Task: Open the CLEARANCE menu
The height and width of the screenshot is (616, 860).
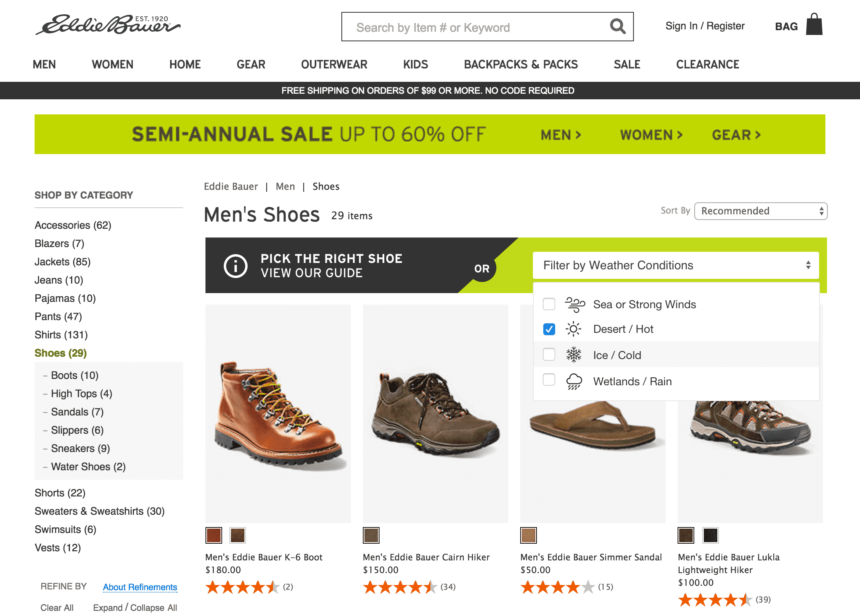Action: pyautogui.click(x=707, y=64)
